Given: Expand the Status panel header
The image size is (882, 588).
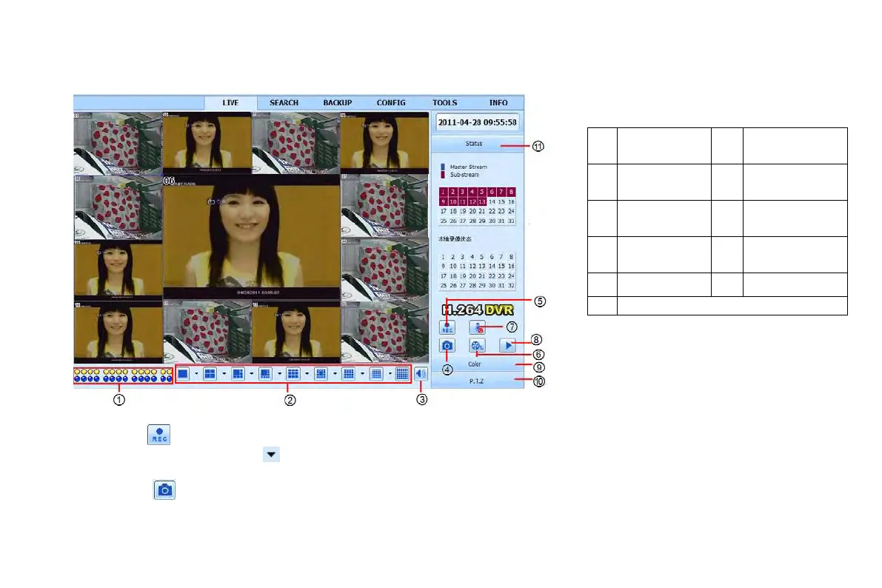Looking at the screenshot, I should (478, 144).
